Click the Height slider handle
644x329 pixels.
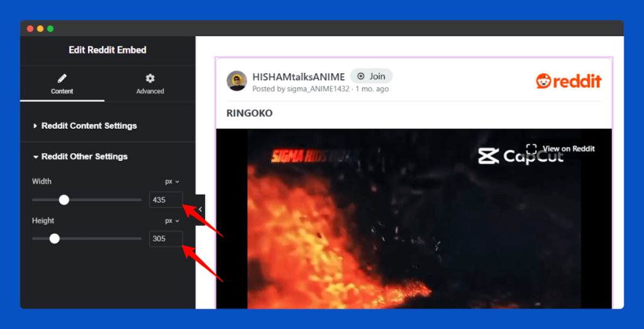54,238
